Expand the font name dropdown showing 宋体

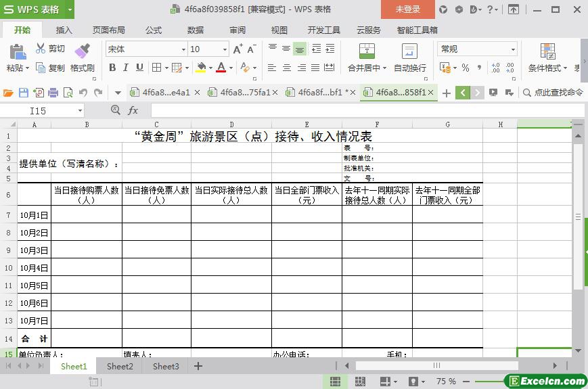pos(183,49)
